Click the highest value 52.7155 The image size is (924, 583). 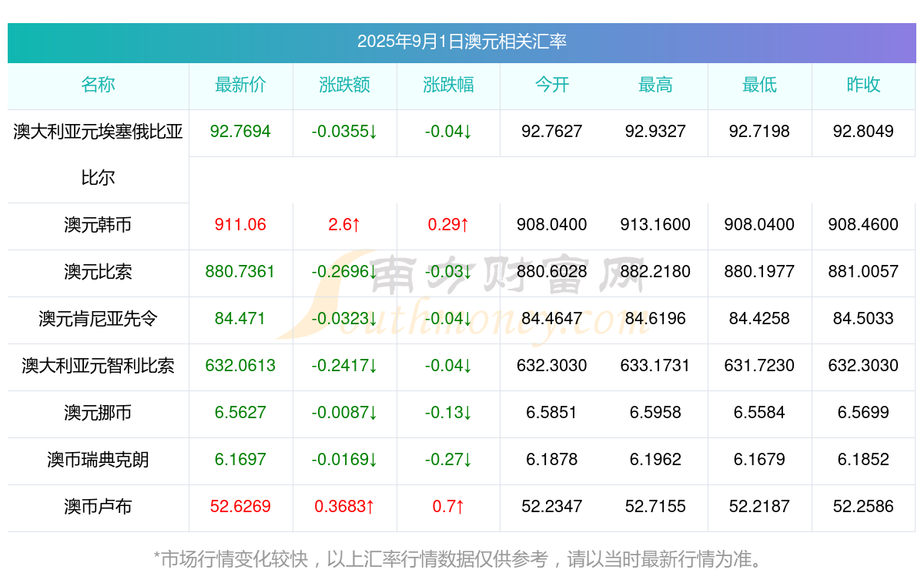click(655, 507)
